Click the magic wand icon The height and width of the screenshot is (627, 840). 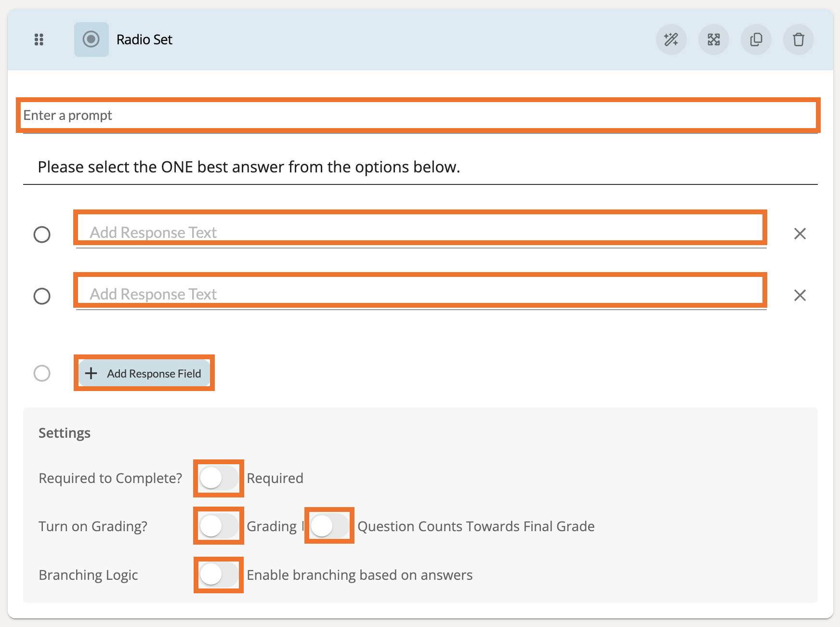point(671,39)
